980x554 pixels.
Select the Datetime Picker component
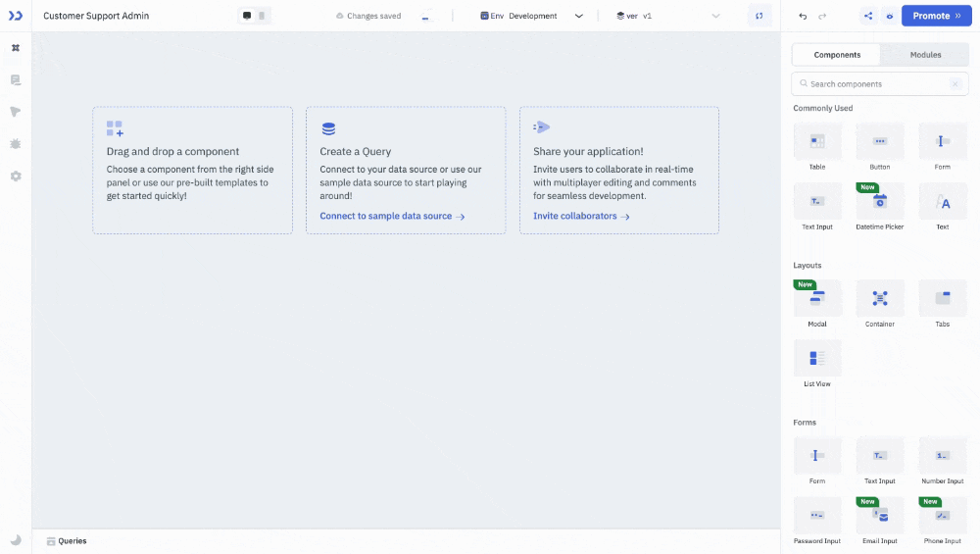879,207
